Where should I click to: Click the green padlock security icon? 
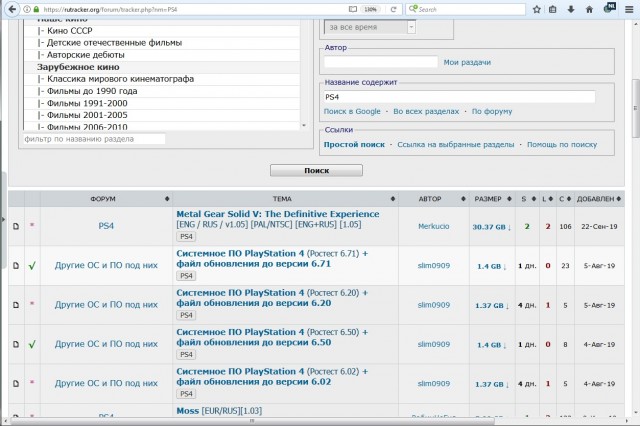pyautogui.click(x=36, y=9)
